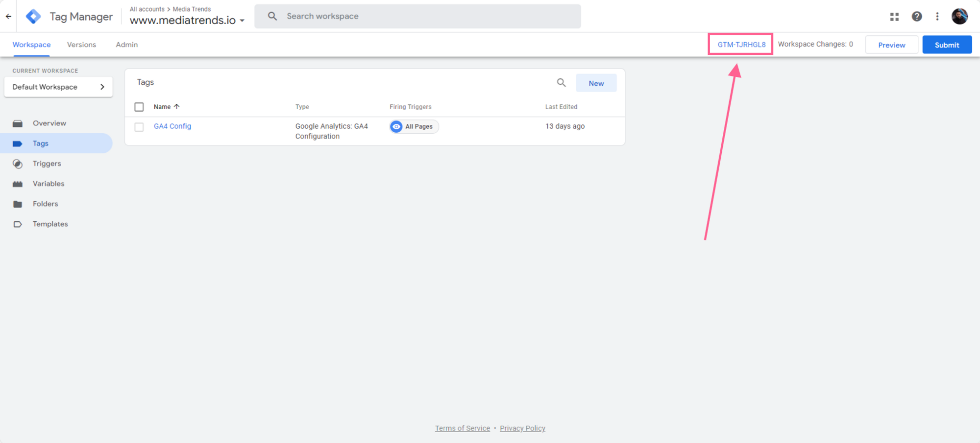This screenshot has height=443, width=980.
Task: Click the Last Edited column header
Action: pyautogui.click(x=562, y=107)
